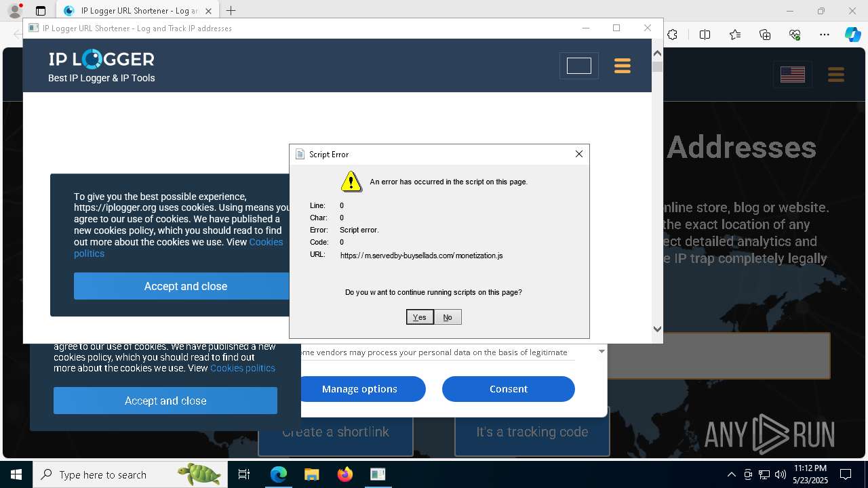Launch Firefox from taskbar
The image size is (868, 488).
click(344, 474)
